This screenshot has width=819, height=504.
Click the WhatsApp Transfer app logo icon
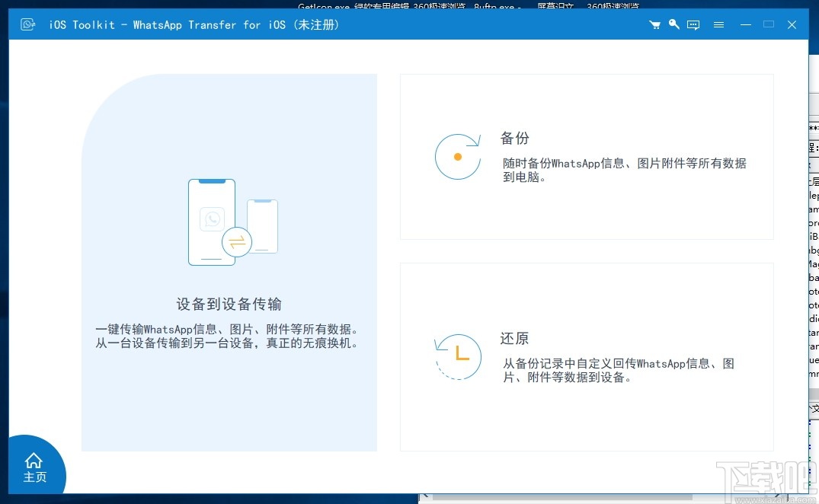pos(27,24)
